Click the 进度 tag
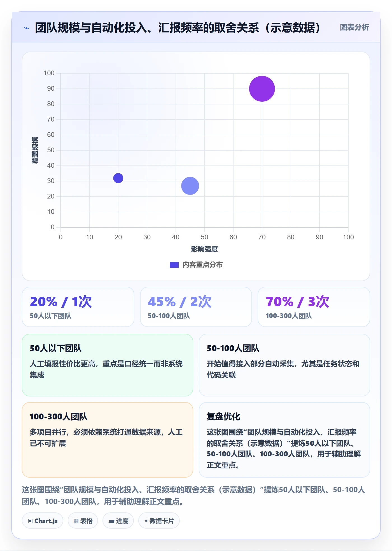 tap(118, 521)
